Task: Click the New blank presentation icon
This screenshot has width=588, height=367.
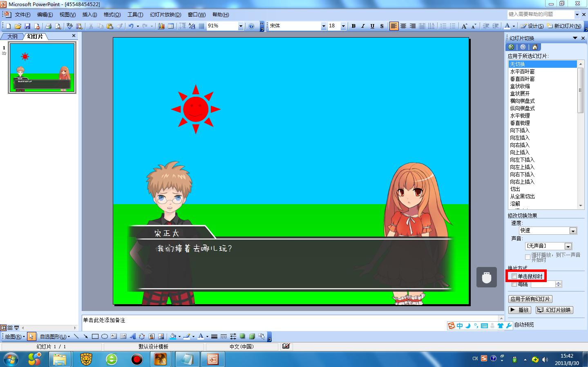Action: pyautogui.click(x=8, y=26)
